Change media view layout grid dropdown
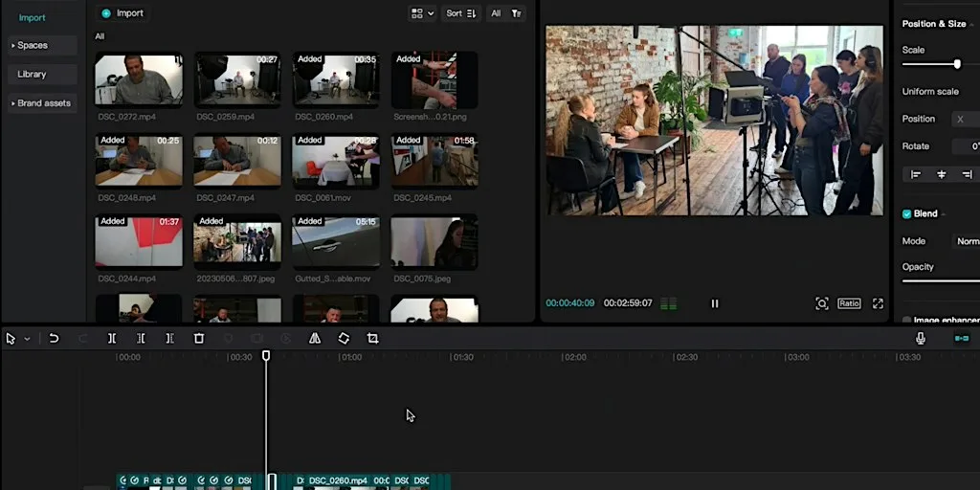 tap(422, 13)
